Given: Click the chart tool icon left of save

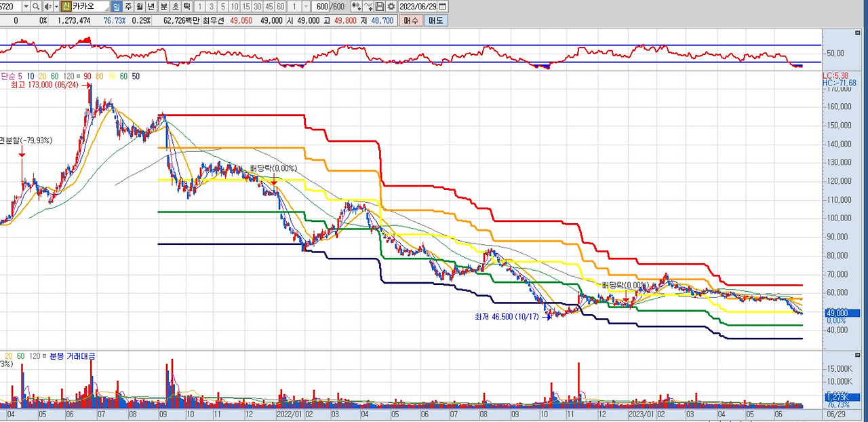Looking at the screenshot, I should 368,6.
